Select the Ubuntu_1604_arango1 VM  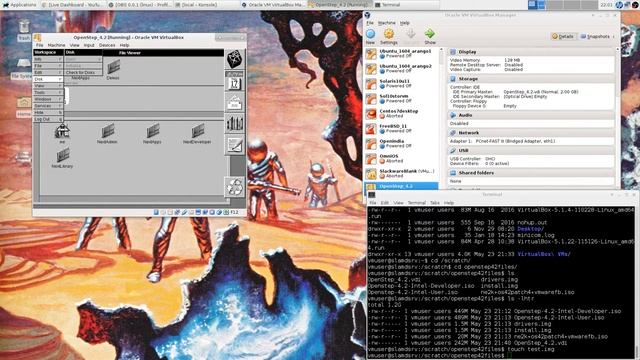pyautogui.click(x=402, y=53)
